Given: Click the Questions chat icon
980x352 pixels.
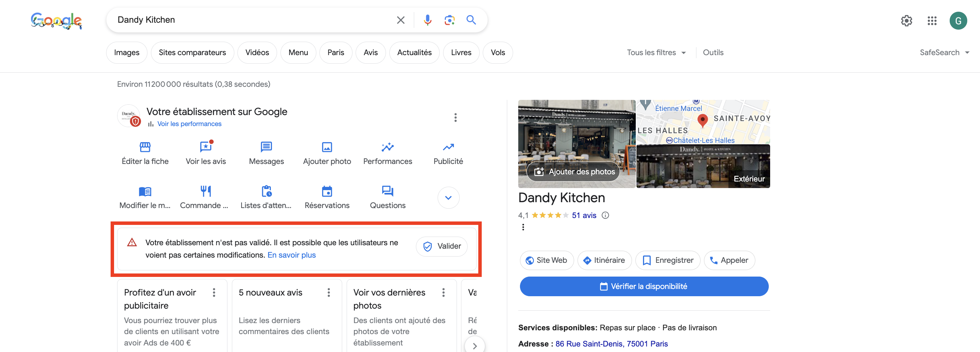Looking at the screenshot, I should coord(387,191).
